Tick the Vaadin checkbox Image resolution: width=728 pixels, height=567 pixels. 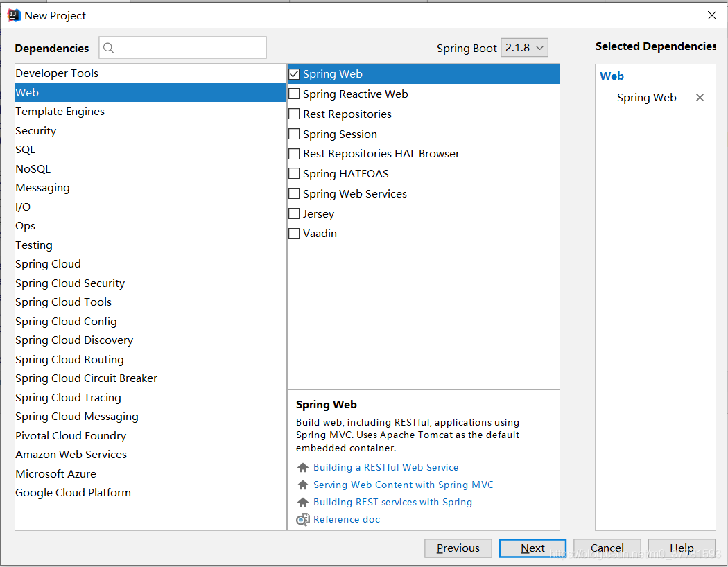pos(294,234)
